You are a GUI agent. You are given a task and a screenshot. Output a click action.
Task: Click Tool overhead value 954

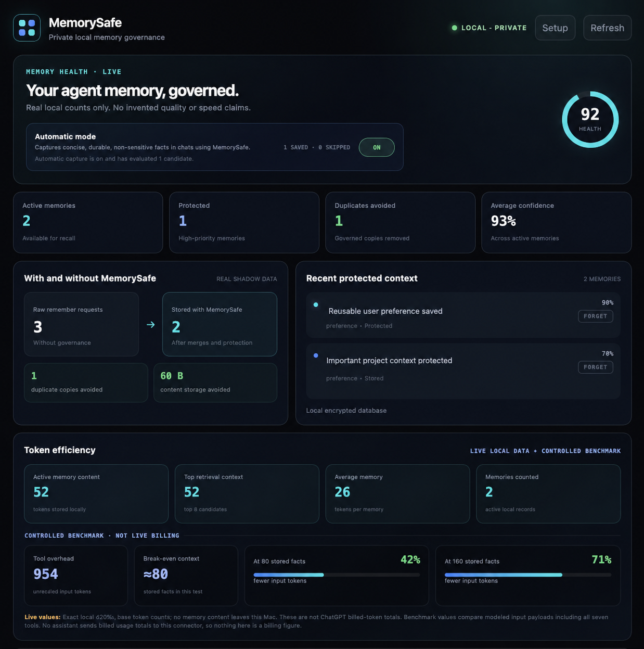46,574
